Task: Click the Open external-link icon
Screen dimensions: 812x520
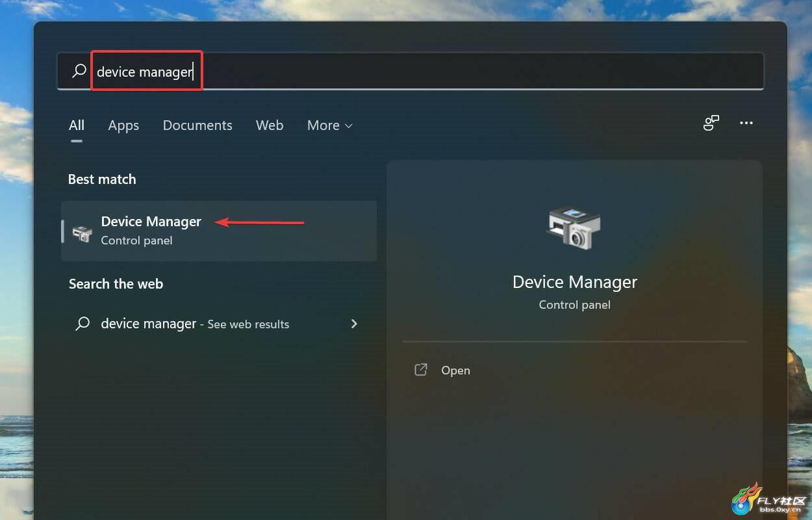Action: coord(421,370)
